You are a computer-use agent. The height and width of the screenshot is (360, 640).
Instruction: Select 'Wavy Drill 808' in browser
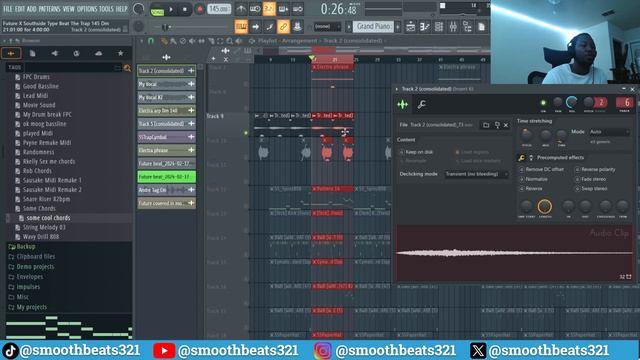pos(40,237)
